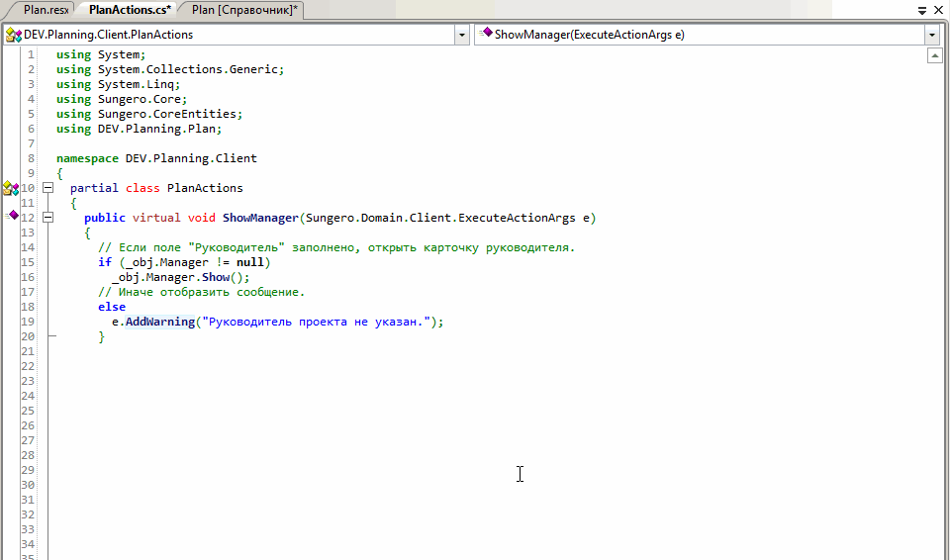Image resolution: width=950 pixels, height=560 pixels.
Task: Click the null keyword in the if condition
Action: click(249, 262)
